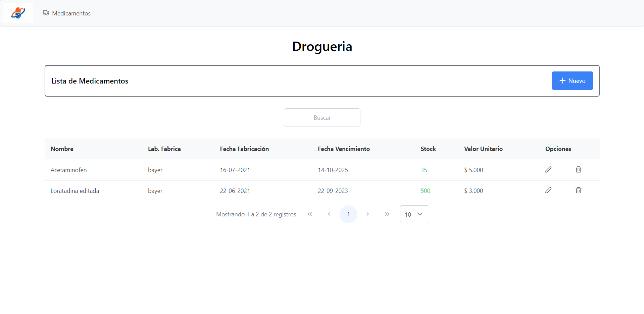Screen dimensions: 644x314
Task: Click the $ 3.000 unit value
Action: 474,191
